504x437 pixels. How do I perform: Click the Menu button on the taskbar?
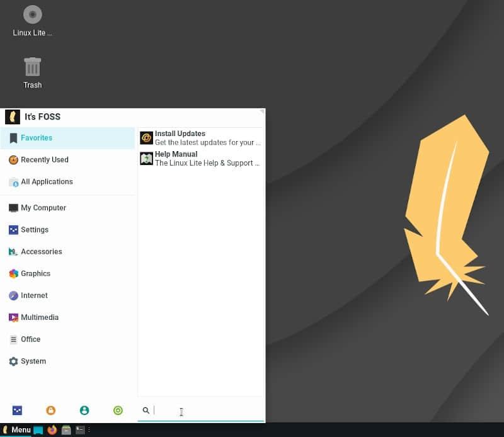point(17,430)
